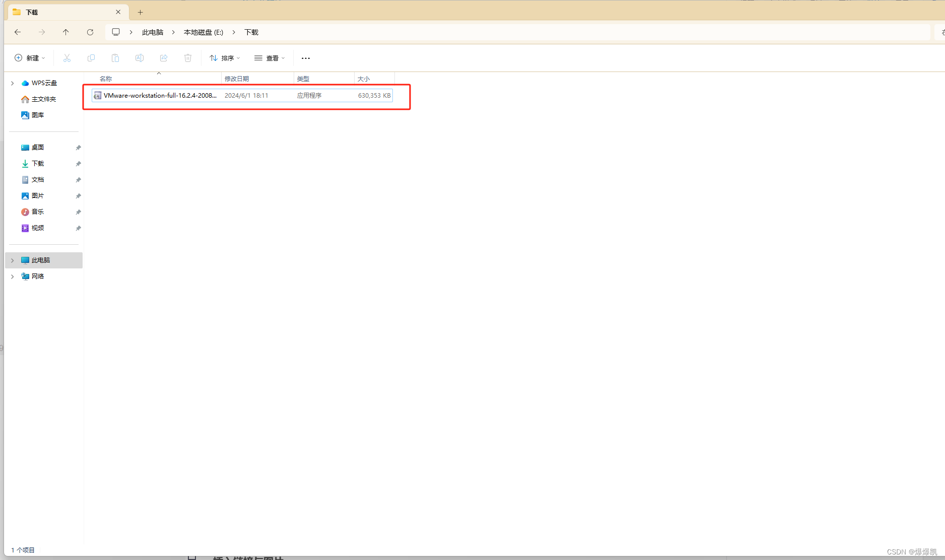Go up one folder level
The width and height of the screenshot is (945, 560).
[66, 32]
